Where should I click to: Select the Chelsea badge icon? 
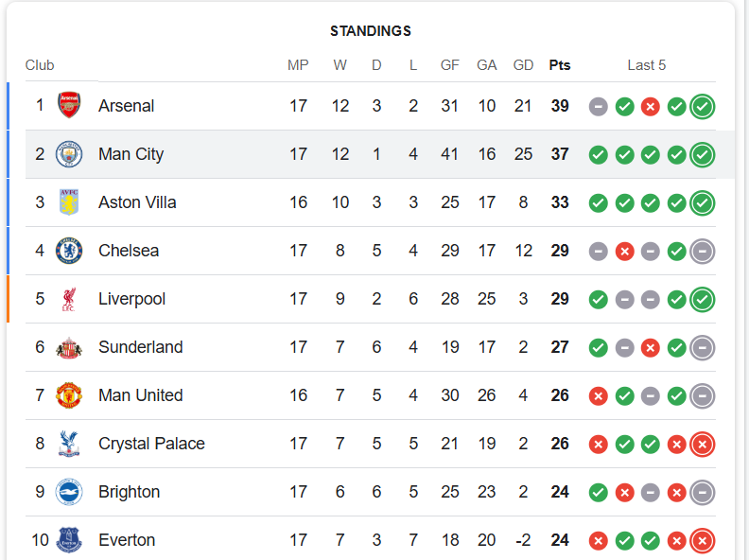[x=69, y=251]
